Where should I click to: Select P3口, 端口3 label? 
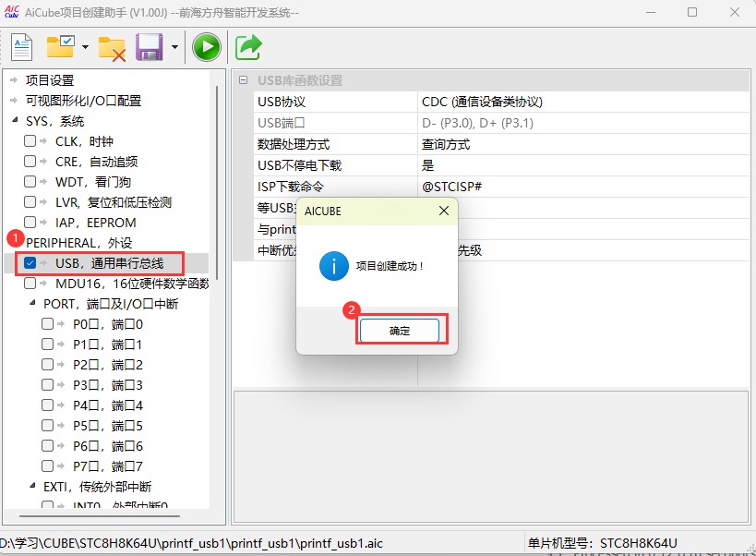pyautogui.click(x=108, y=385)
